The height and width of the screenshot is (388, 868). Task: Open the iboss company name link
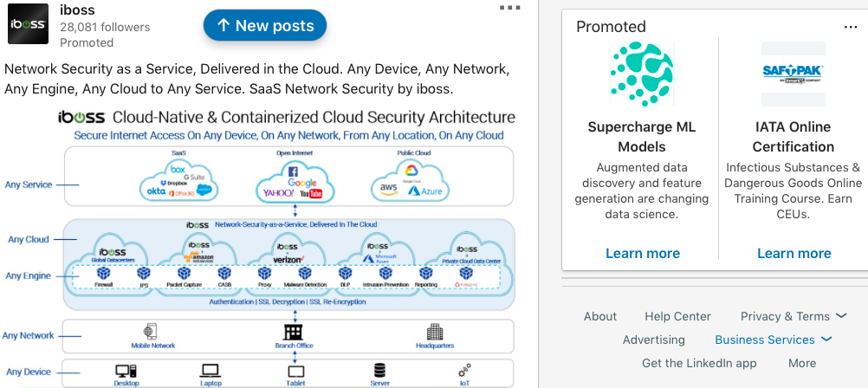pos(77,10)
